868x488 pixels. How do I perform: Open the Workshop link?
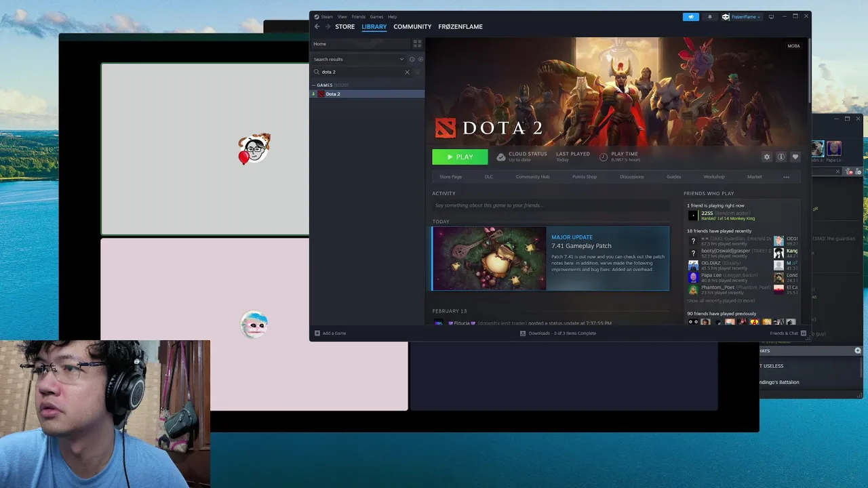[x=713, y=177]
